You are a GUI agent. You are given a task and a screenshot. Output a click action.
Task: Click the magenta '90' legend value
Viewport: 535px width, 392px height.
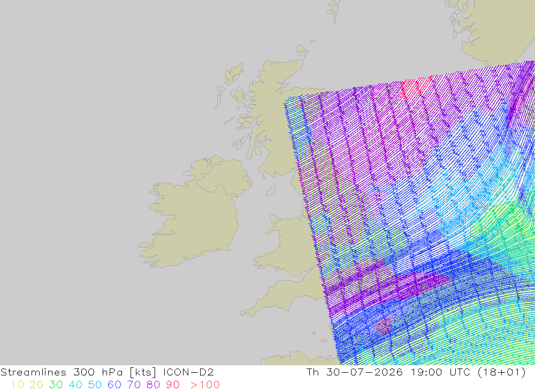(173, 385)
